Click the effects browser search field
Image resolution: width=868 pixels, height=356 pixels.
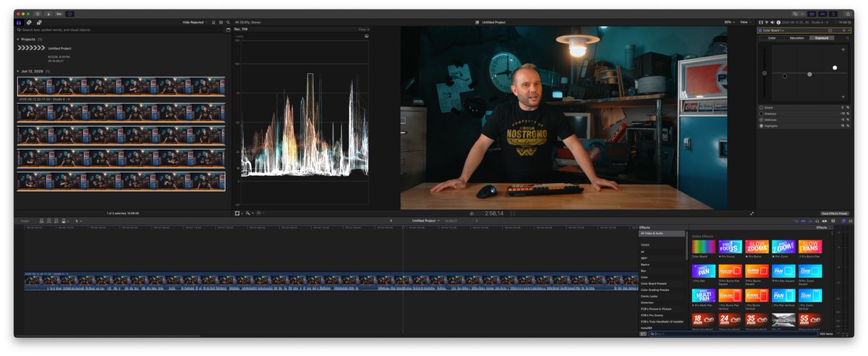click(x=732, y=334)
